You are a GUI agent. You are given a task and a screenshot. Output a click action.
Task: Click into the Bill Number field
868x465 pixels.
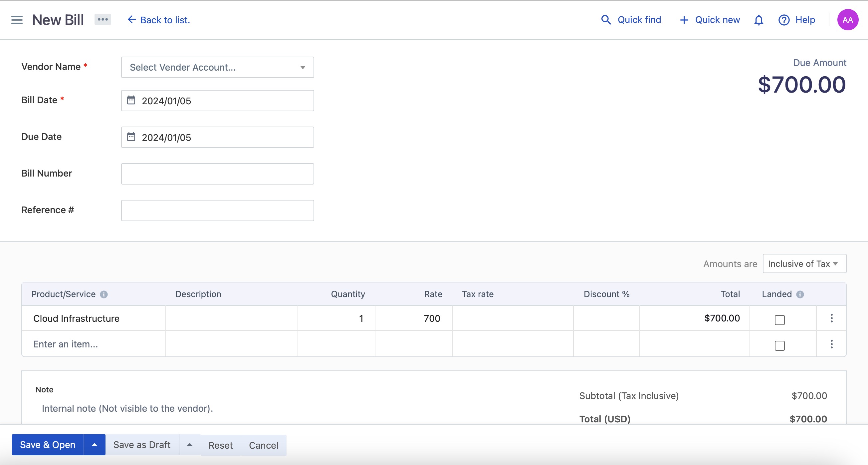tap(217, 174)
